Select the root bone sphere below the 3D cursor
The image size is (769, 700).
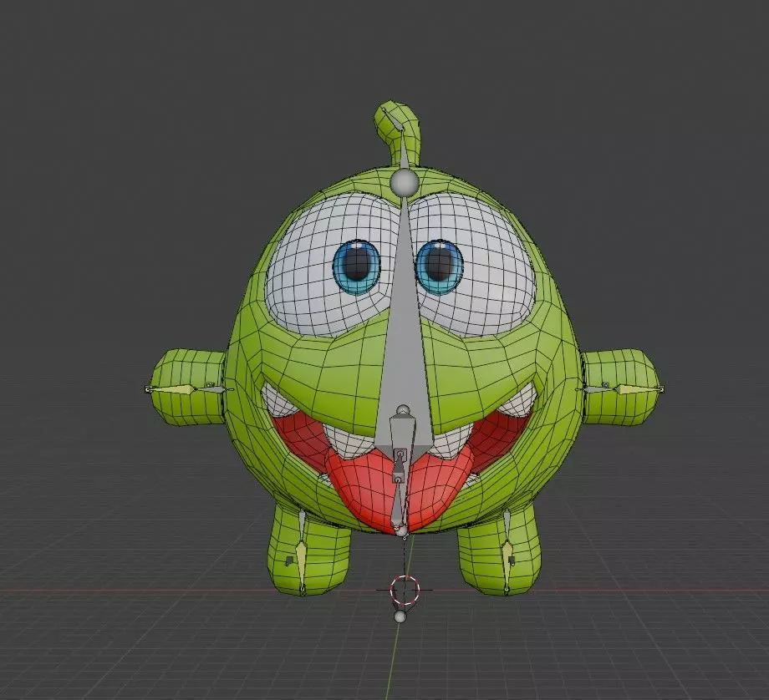coord(400,616)
